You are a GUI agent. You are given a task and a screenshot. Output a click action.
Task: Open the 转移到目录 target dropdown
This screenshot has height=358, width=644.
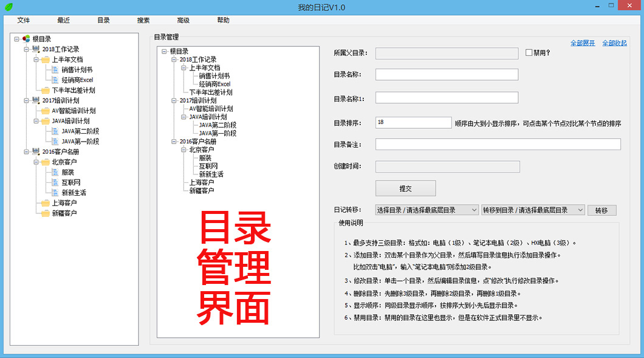pyautogui.click(x=533, y=210)
